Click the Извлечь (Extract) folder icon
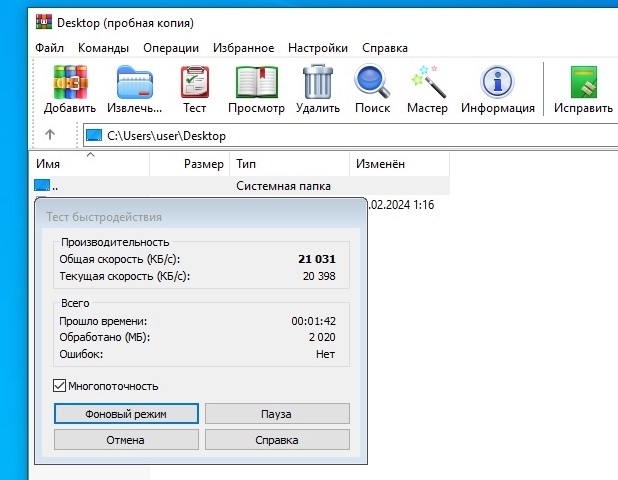This screenshot has height=480, width=618. click(x=134, y=83)
